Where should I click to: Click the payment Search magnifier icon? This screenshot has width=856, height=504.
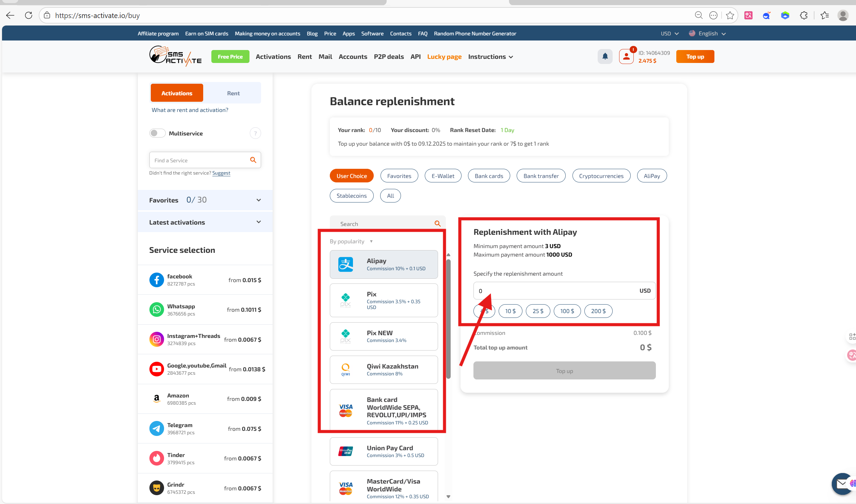tap(437, 224)
